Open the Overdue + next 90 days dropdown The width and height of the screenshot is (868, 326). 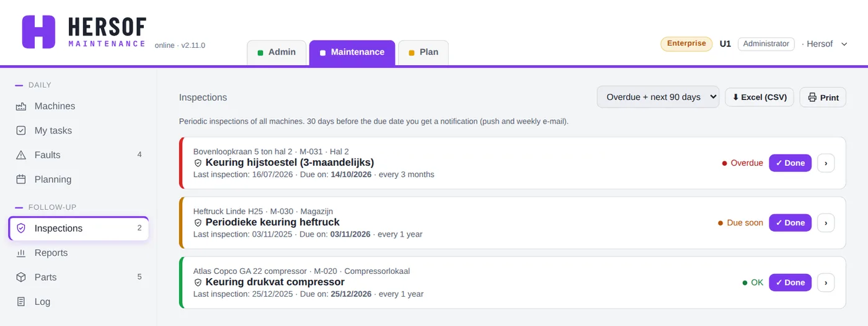[x=658, y=97]
